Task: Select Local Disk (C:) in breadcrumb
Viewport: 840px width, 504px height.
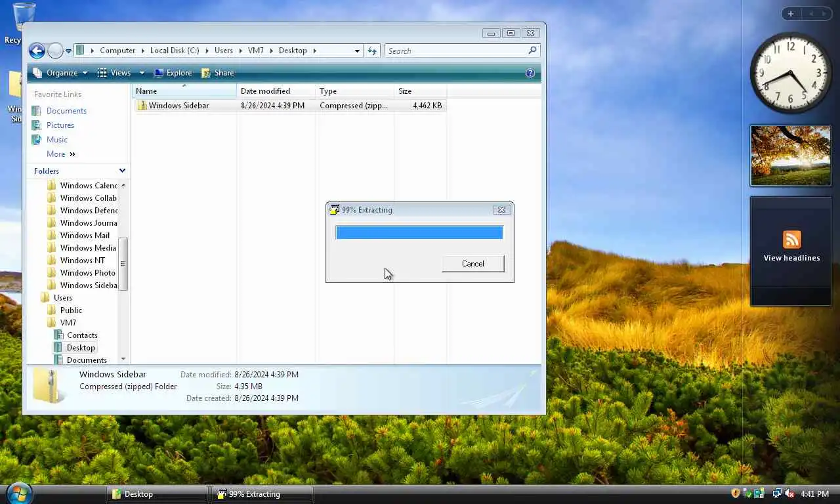Action: coord(175,51)
